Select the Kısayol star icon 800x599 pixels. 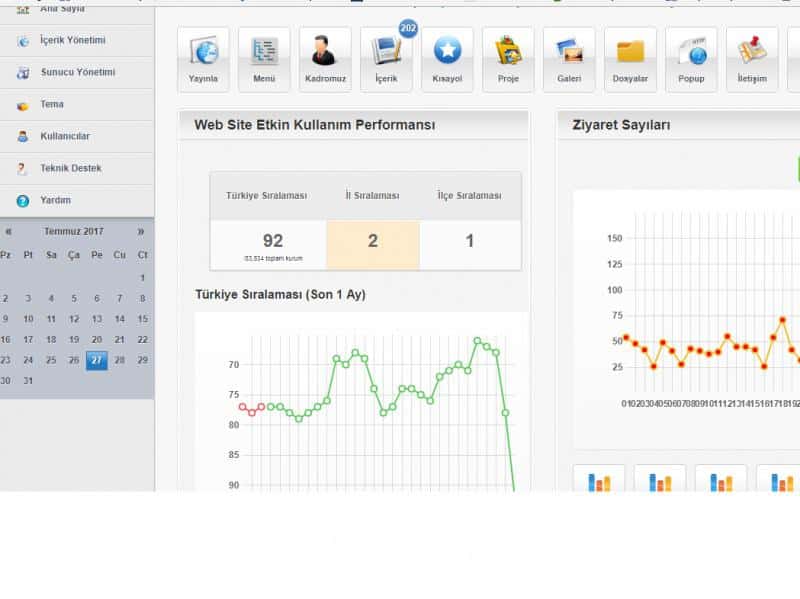coord(447,59)
